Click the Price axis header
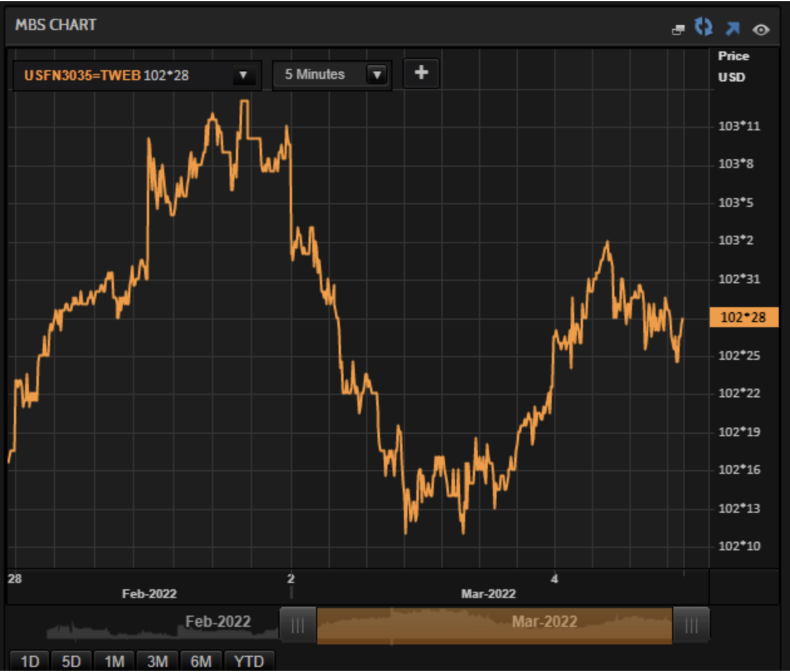The image size is (790, 672). pyautogui.click(x=734, y=56)
